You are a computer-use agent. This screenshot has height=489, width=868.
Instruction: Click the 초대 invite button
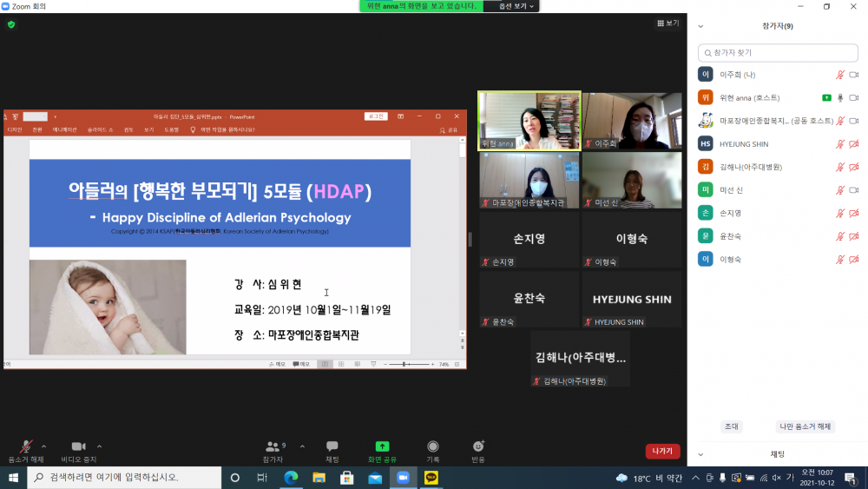pos(731,426)
